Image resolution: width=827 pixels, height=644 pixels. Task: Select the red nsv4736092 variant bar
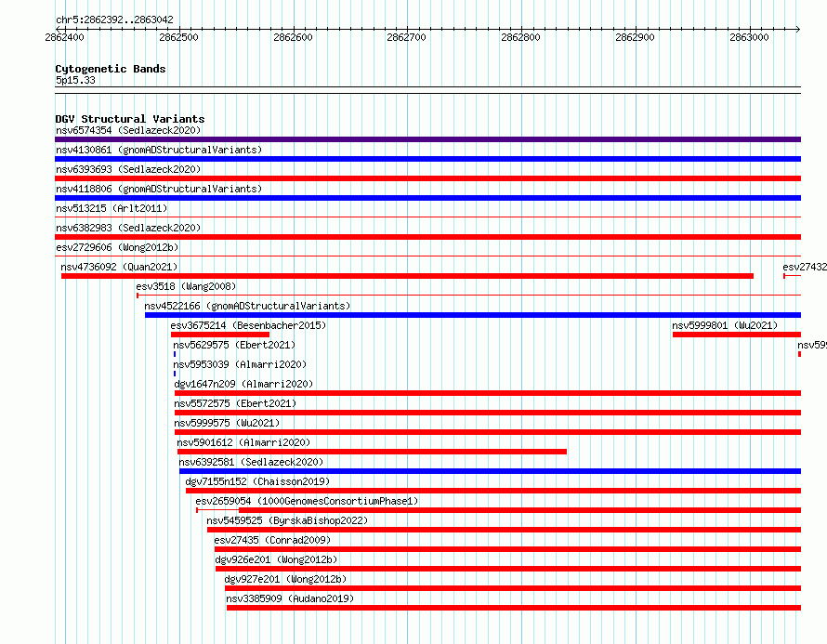click(x=407, y=276)
